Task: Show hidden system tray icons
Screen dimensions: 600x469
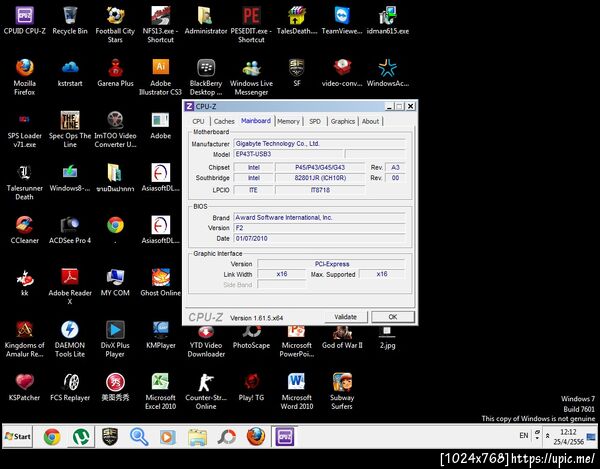Action: (x=548, y=436)
